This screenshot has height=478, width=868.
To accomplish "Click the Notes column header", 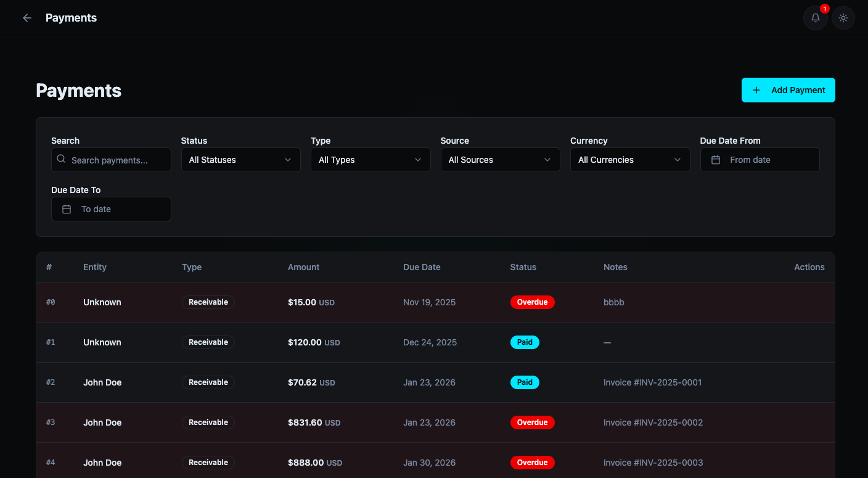I will [x=615, y=267].
